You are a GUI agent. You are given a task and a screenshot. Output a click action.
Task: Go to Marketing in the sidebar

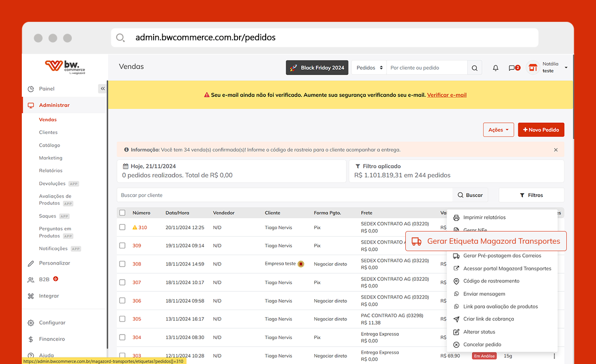[x=51, y=158]
